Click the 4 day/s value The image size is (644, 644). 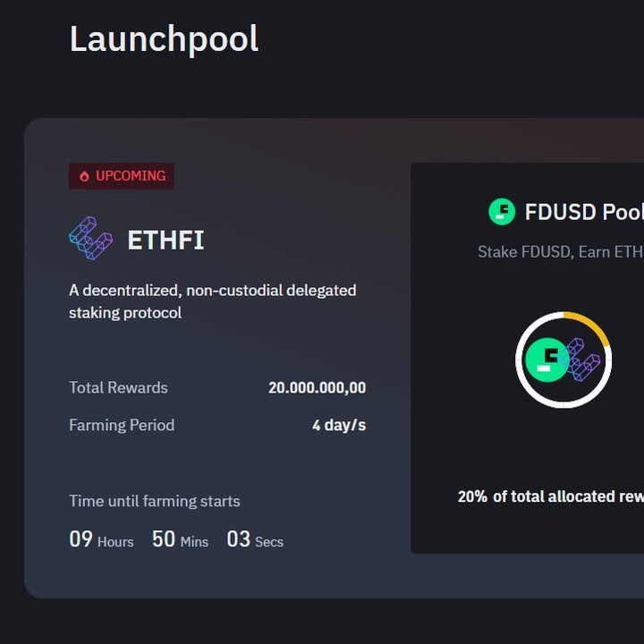click(339, 425)
